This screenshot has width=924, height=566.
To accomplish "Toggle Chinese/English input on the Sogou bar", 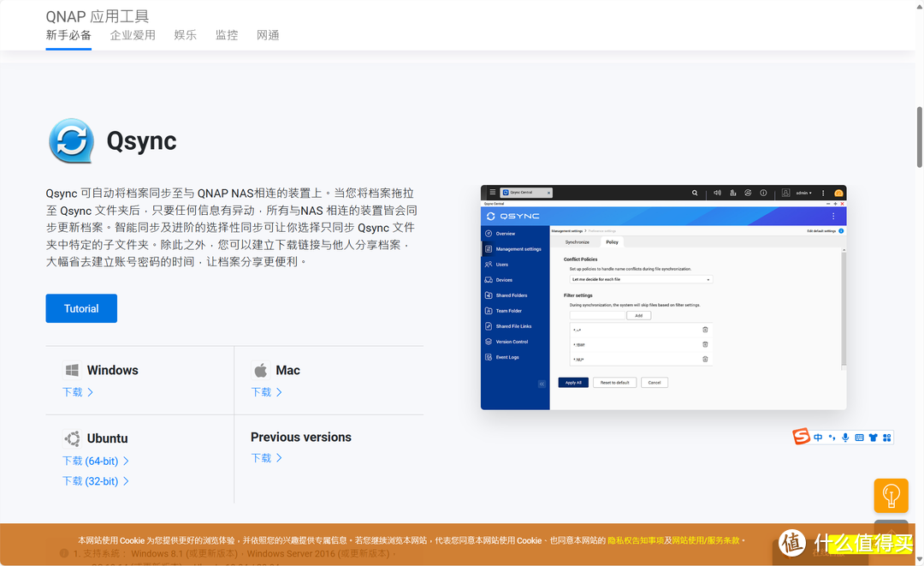I will [x=818, y=438].
